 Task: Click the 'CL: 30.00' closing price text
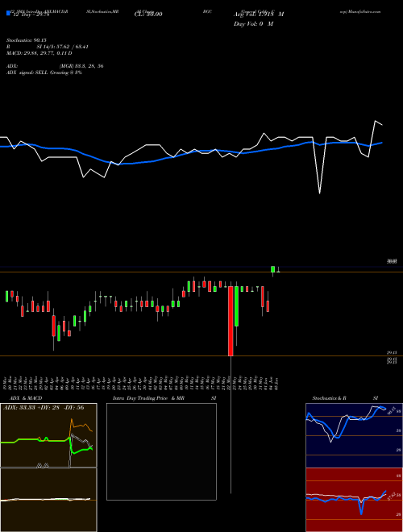[148, 15]
